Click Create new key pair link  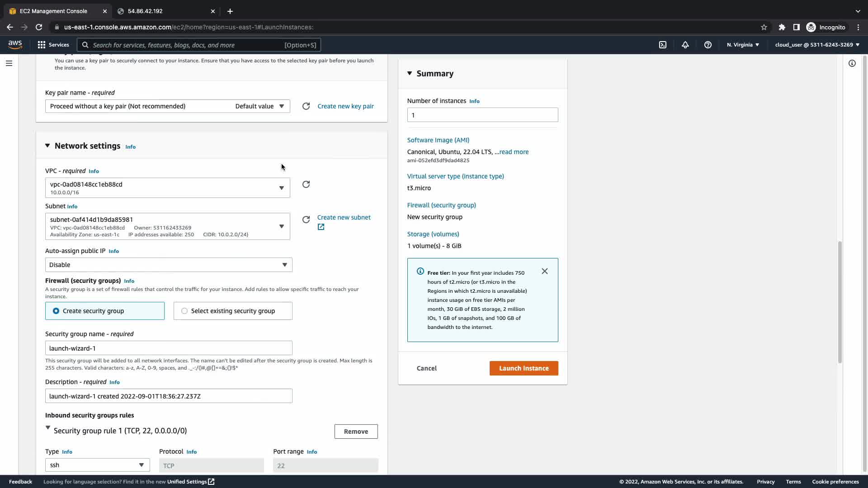[x=345, y=106]
